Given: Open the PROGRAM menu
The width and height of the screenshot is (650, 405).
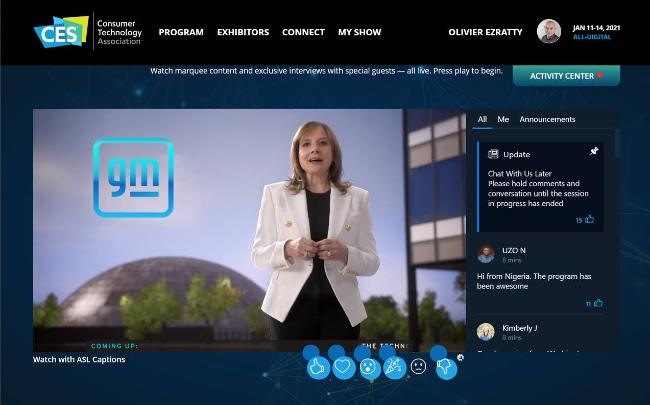Looking at the screenshot, I should [181, 32].
